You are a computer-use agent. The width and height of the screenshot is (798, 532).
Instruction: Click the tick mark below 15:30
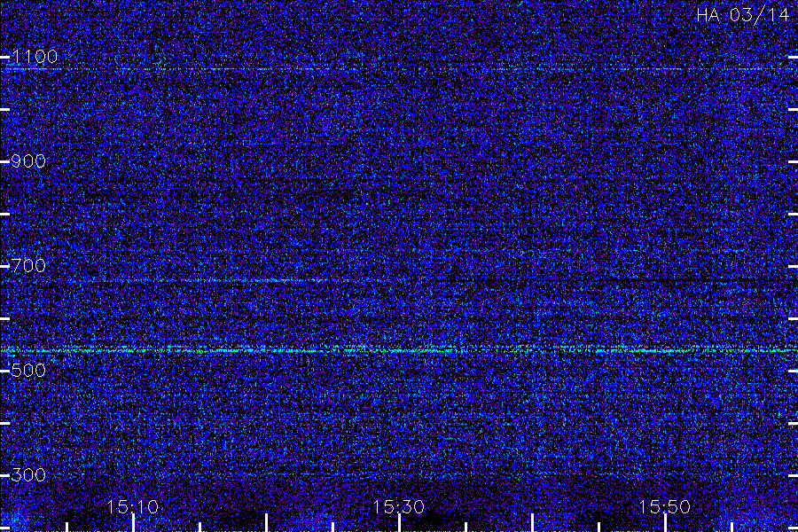tap(399, 523)
